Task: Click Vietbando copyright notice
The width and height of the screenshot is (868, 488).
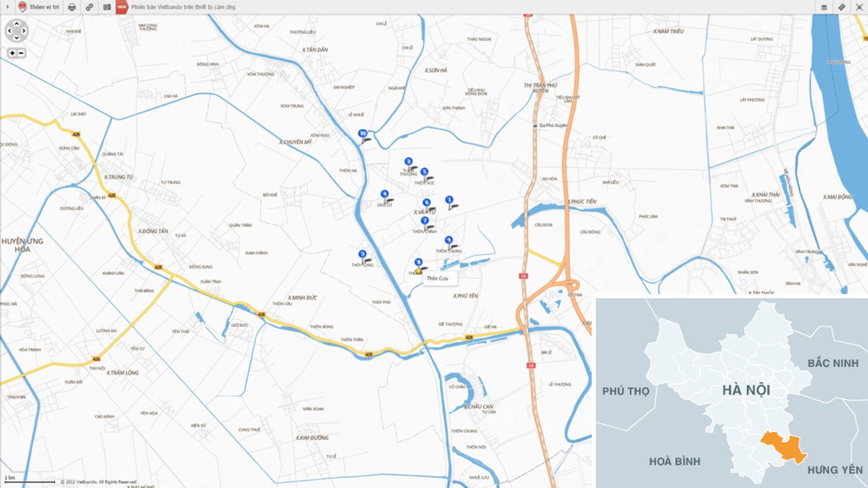Action: (x=98, y=482)
